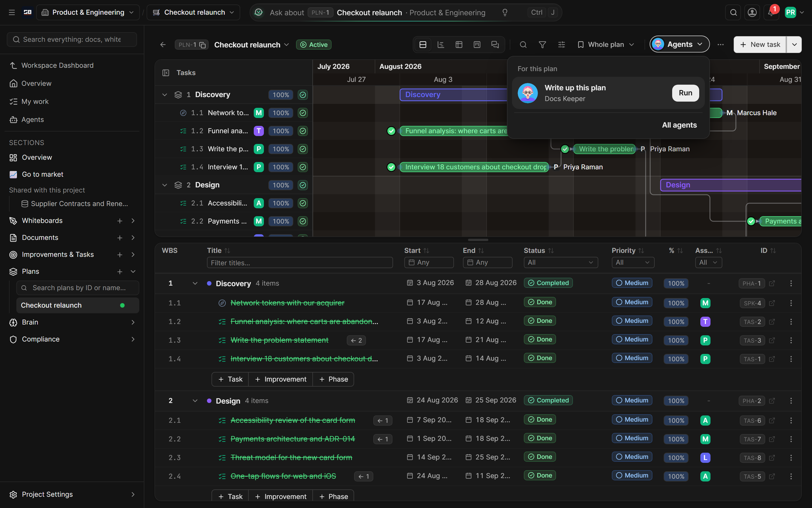
Task: Open the plan comments view icon
Action: point(495,45)
